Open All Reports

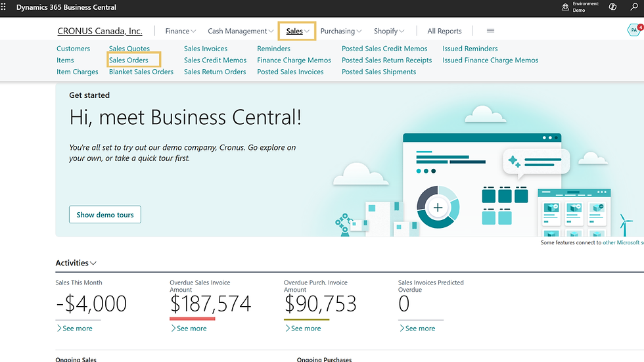(x=444, y=31)
